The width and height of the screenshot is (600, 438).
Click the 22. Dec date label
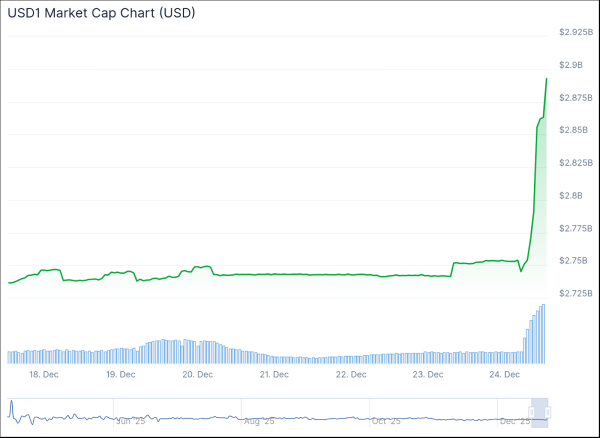pos(351,374)
